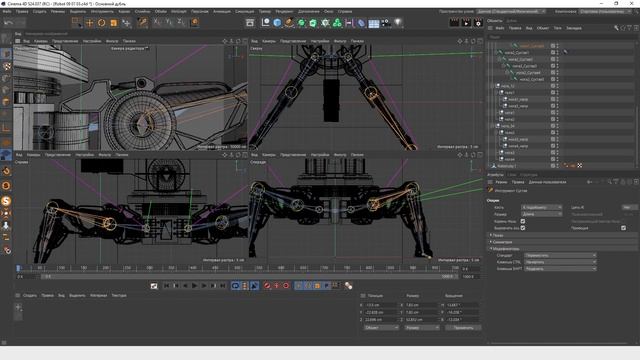The width and height of the screenshot is (640, 360).
Task: Toggle the Z axis lock
Action: 181,23
